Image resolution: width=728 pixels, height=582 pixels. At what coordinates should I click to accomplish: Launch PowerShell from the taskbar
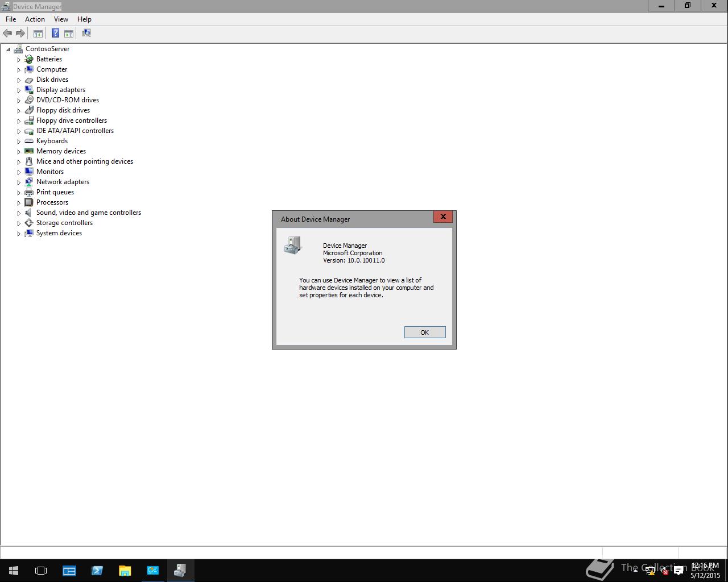pos(97,571)
